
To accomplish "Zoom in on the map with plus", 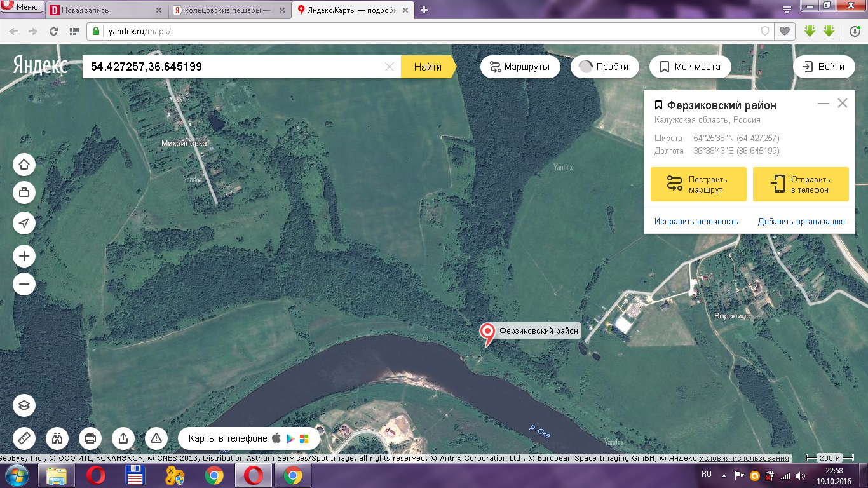I will [24, 256].
